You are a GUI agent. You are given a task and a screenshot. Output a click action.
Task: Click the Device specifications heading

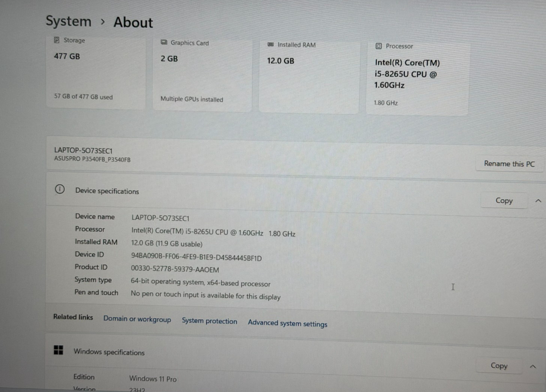107,191
